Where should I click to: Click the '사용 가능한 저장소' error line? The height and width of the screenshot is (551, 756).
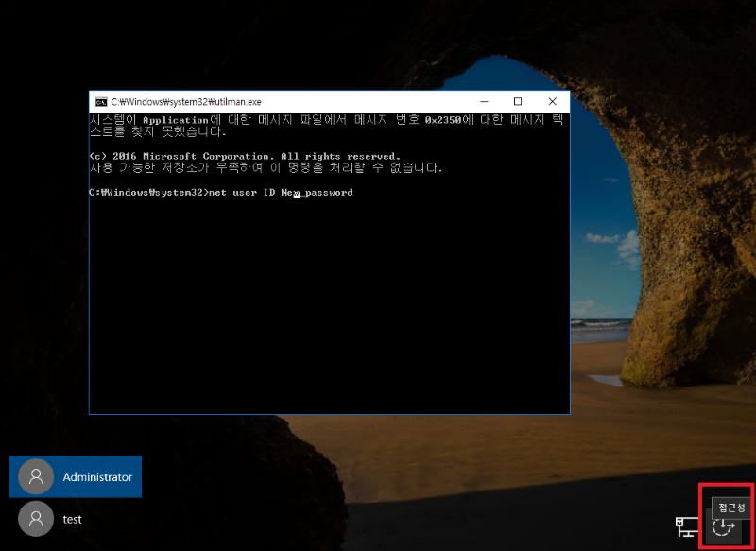point(265,168)
